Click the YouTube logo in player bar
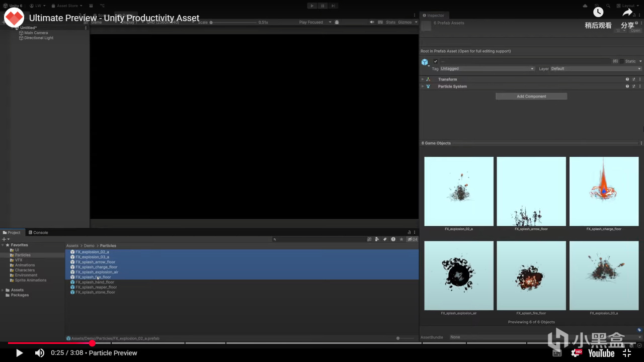This screenshot has width=644, height=362. coord(601,353)
